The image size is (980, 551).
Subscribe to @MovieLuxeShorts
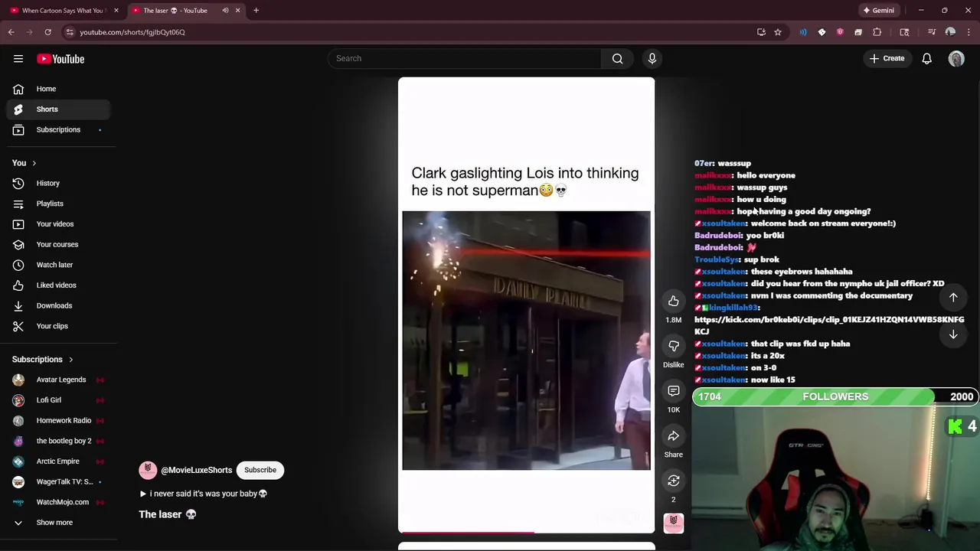pyautogui.click(x=260, y=470)
